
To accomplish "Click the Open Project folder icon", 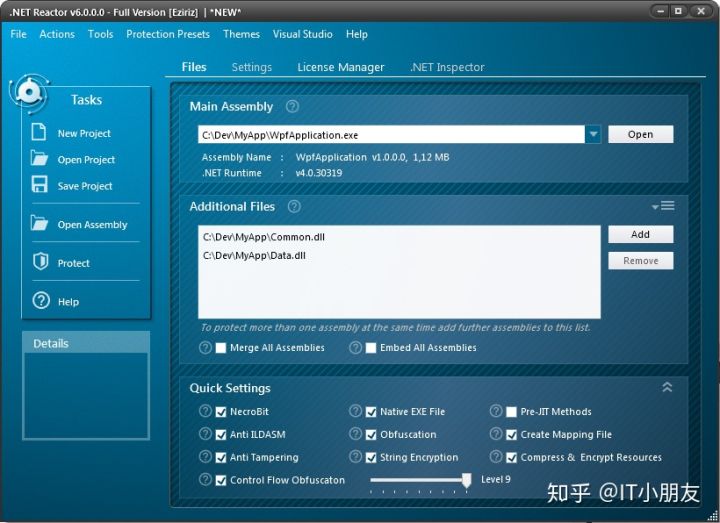I will click(x=39, y=158).
